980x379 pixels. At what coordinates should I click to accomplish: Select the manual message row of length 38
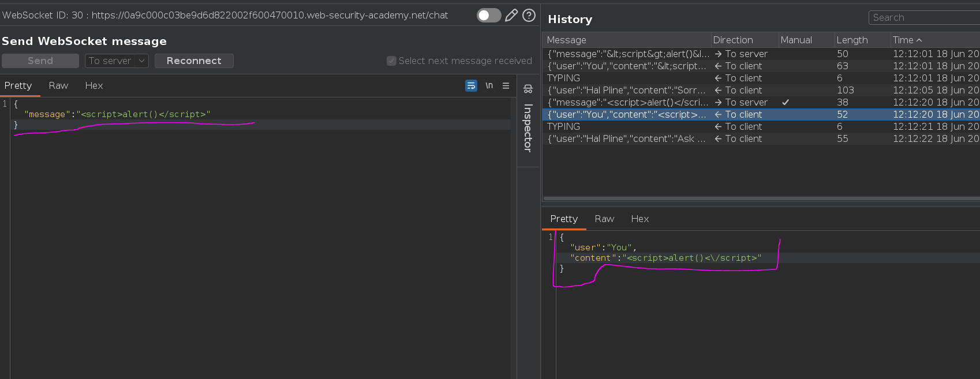point(761,102)
